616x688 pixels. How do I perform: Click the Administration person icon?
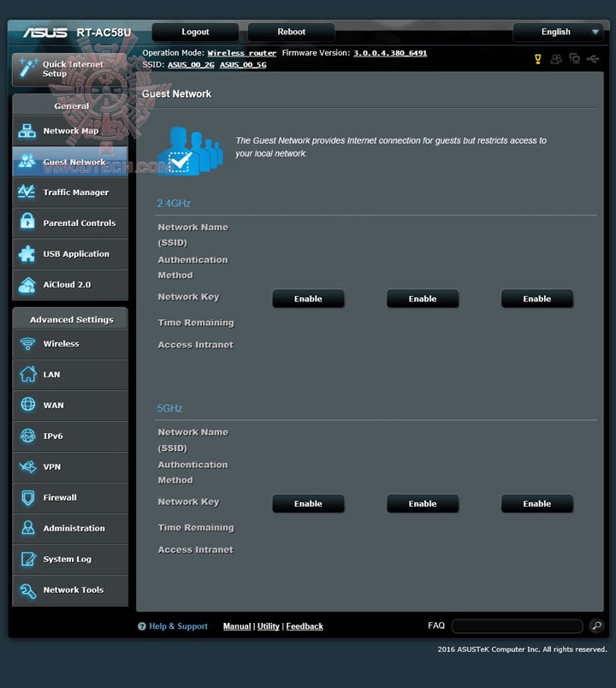pos(28,528)
